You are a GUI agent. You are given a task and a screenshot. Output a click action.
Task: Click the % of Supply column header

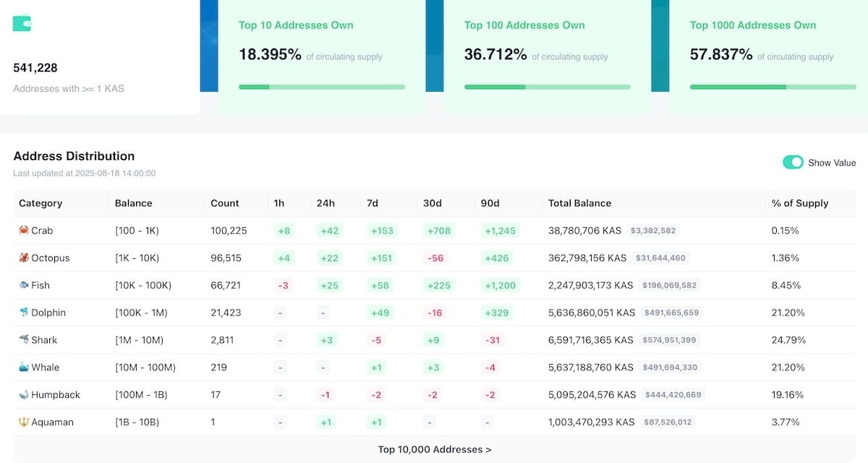[800, 203]
